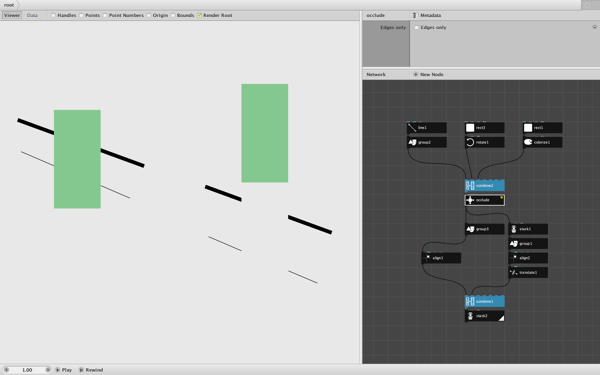Select the combine1 node icon
The width and height of the screenshot is (600, 375).
coord(470,302)
